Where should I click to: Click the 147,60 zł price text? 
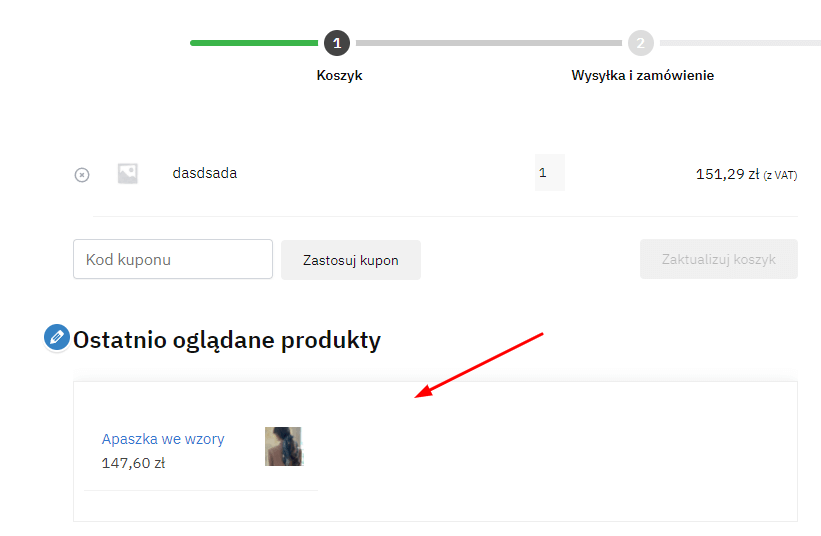point(133,463)
